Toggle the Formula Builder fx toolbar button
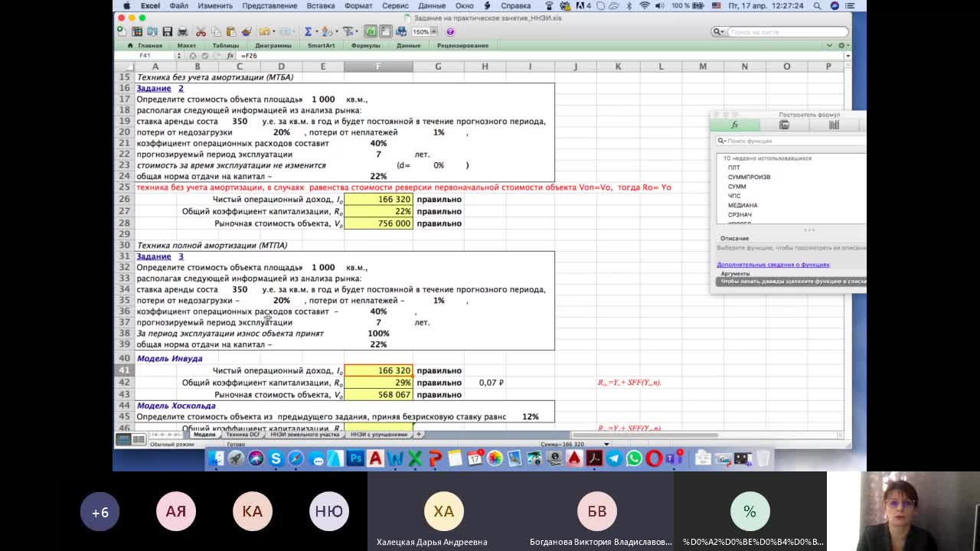The height and width of the screenshot is (551, 980). [371, 31]
